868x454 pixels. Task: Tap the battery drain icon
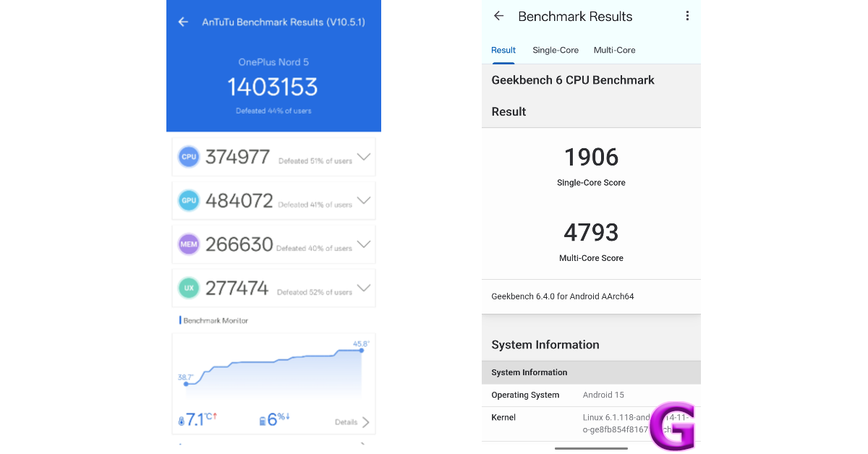pyautogui.click(x=263, y=421)
